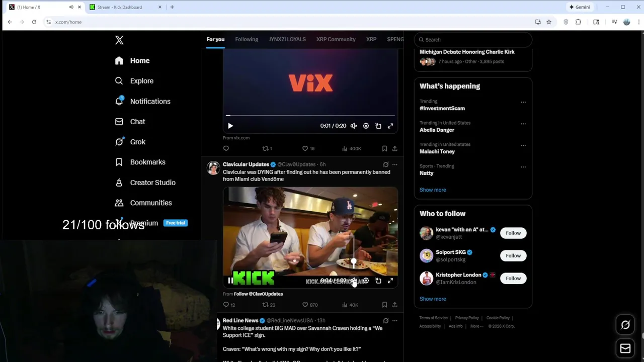644x362 pixels.
Task: Enter fullscreen on ViX video
Action: 390,126
